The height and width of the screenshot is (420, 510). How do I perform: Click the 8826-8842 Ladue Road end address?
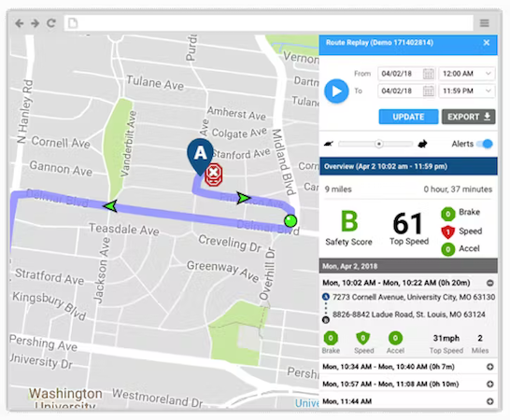[x=408, y=315]
